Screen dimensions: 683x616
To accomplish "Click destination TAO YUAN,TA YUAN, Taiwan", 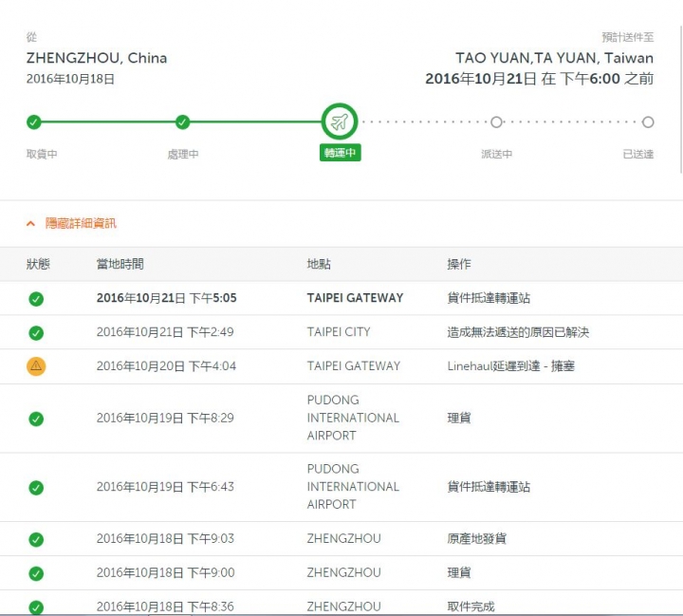I will click(x=555, y=58).
